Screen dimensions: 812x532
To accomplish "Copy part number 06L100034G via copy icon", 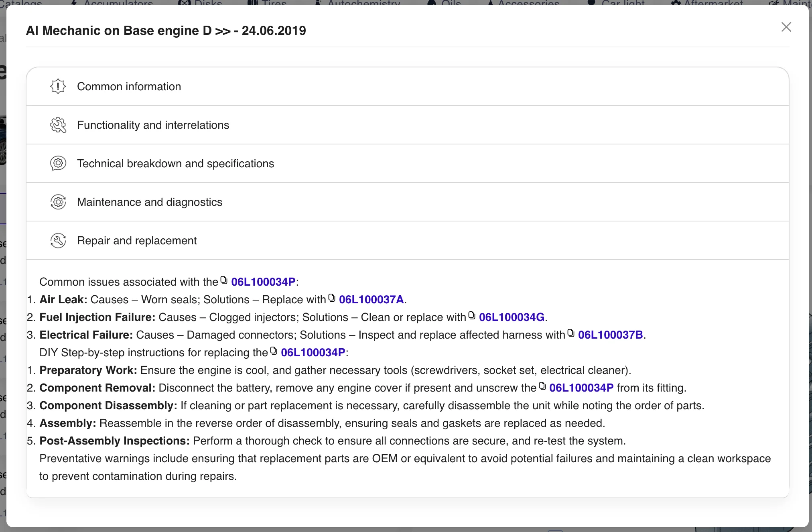I will (x=472, y=315).
